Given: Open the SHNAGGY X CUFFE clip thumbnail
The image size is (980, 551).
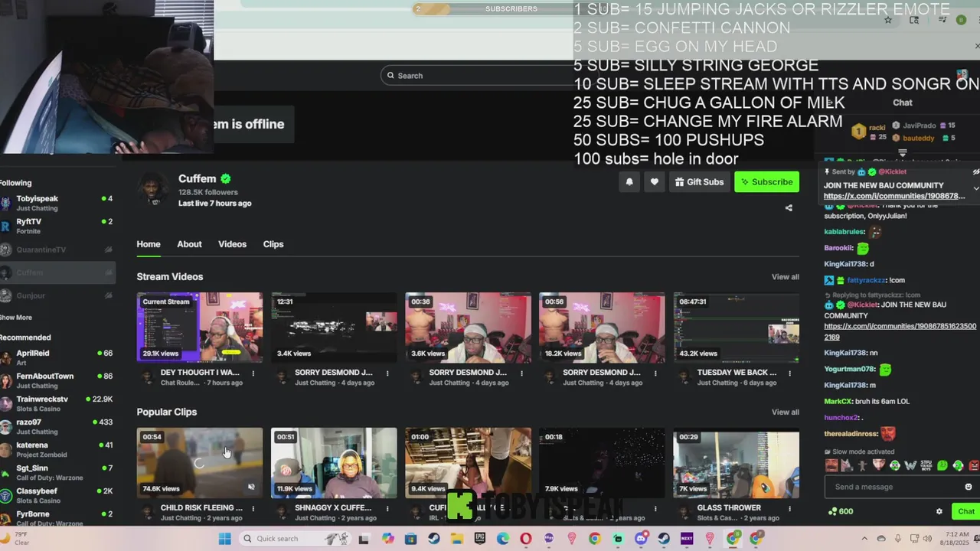Looking at the screenshot, I should click(x=334, y=462).
